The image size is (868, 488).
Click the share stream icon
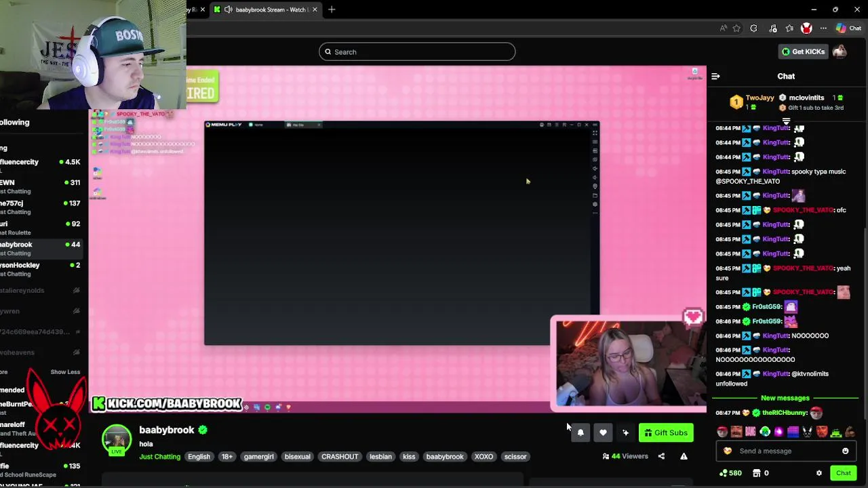[x=661, y=456]
